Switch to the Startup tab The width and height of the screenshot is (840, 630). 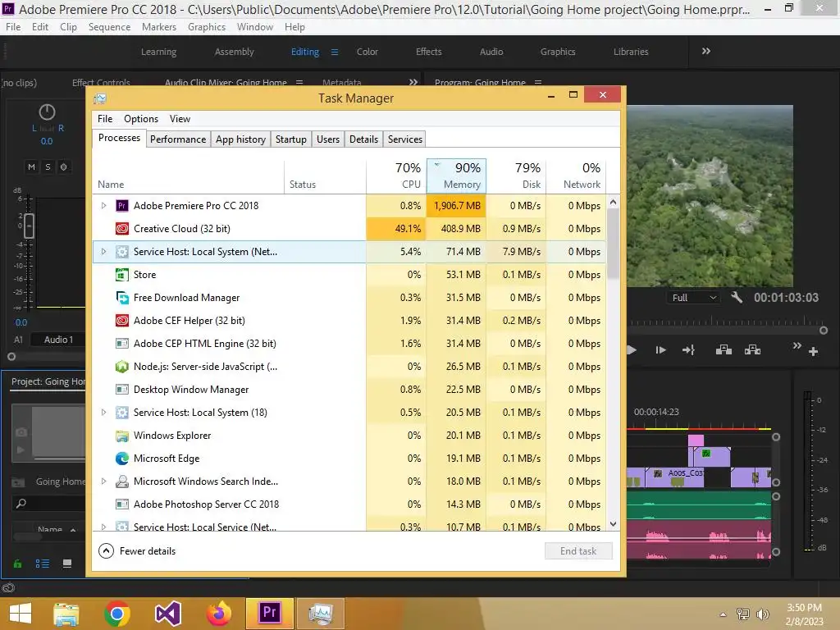(291, 139)
